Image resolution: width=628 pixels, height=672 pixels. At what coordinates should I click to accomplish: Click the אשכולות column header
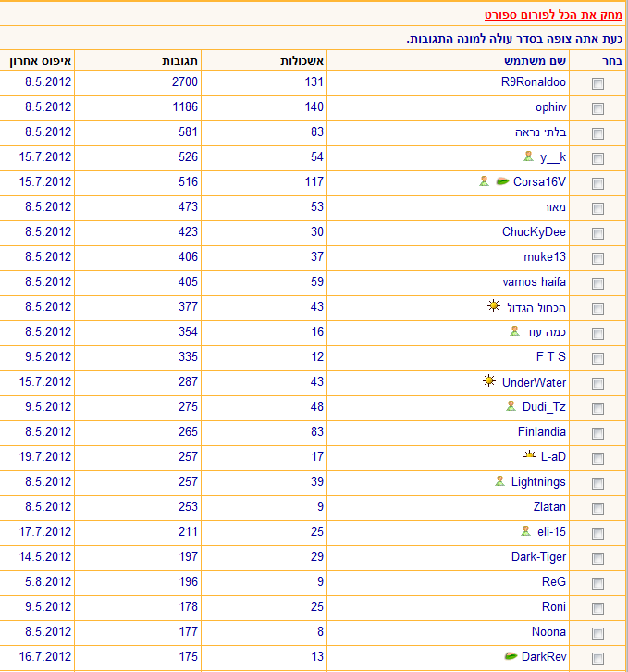point(302,61)
